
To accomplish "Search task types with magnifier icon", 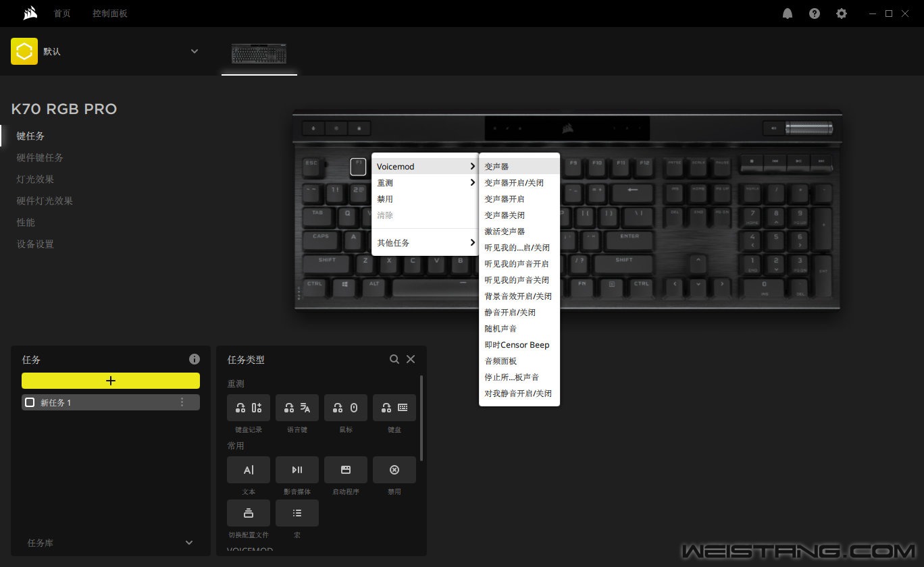I will [394, 359].
